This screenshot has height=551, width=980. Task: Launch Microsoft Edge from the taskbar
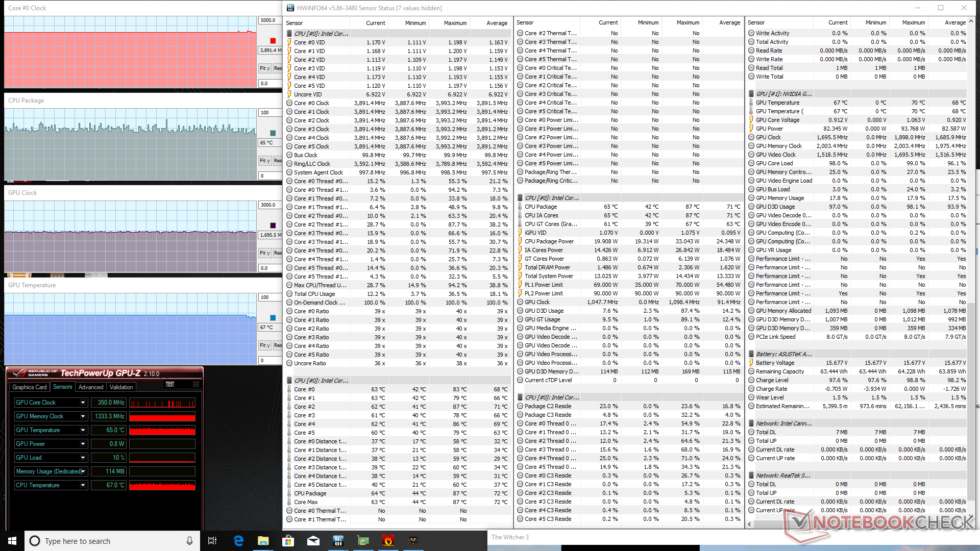click(x=238, y=541)
